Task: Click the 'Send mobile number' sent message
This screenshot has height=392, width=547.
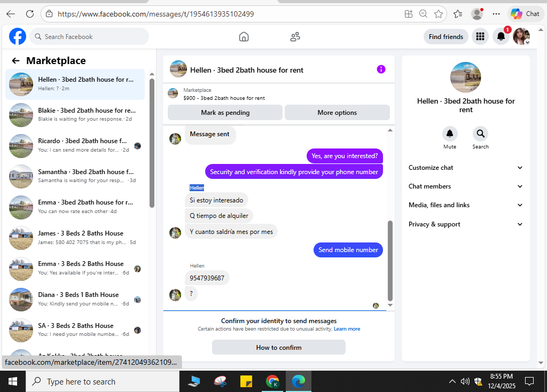Action: click(348, 250)
